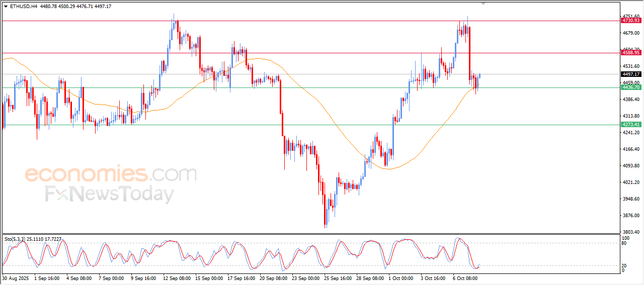The image size is (644, 285).
Task: Click the 23 Sep 00:00 time label
Action: [x=306, y=277]
